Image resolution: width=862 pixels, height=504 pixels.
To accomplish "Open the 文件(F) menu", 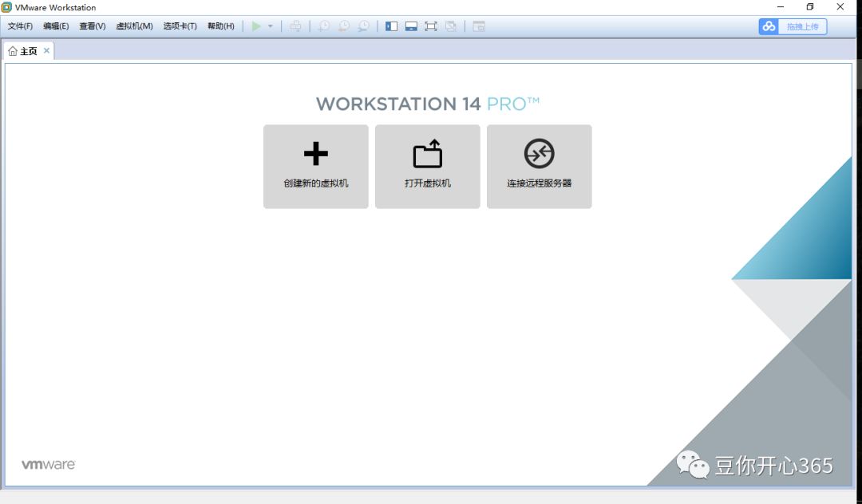I will pos(20,26).
